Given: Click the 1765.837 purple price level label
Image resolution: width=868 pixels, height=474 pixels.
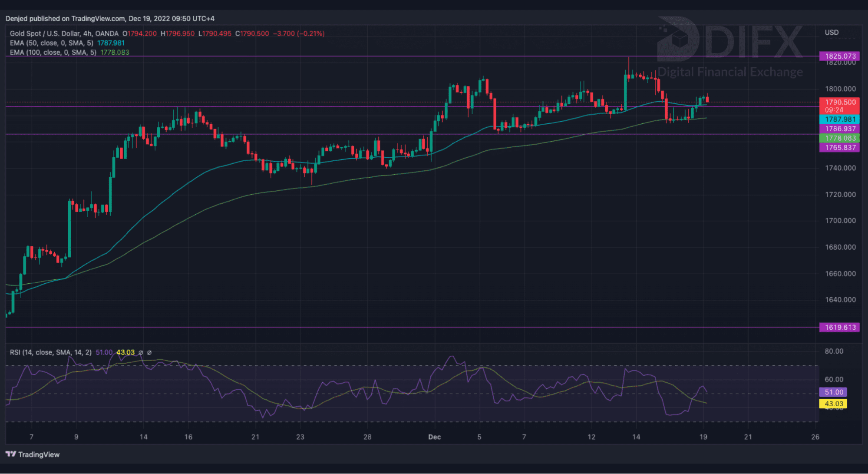Looking at the screenshot, I should click(840, 148).
